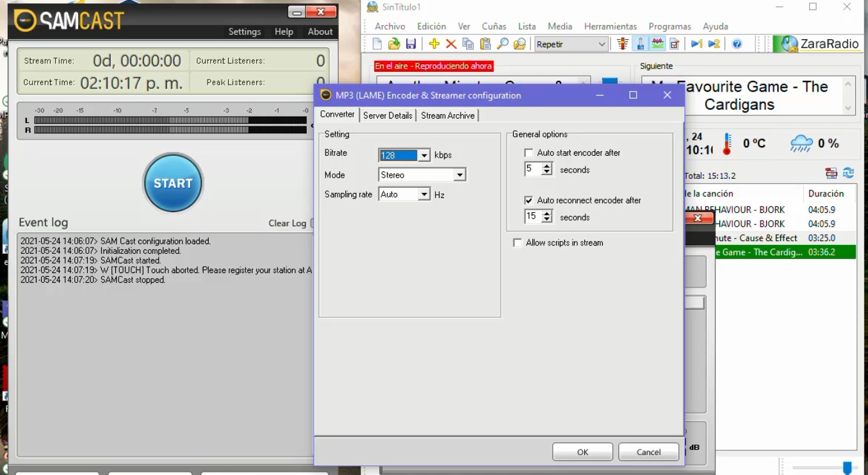The image size is (868, 475).
Task: Open the Bitrate dropdown
Action: pos(424,156)
